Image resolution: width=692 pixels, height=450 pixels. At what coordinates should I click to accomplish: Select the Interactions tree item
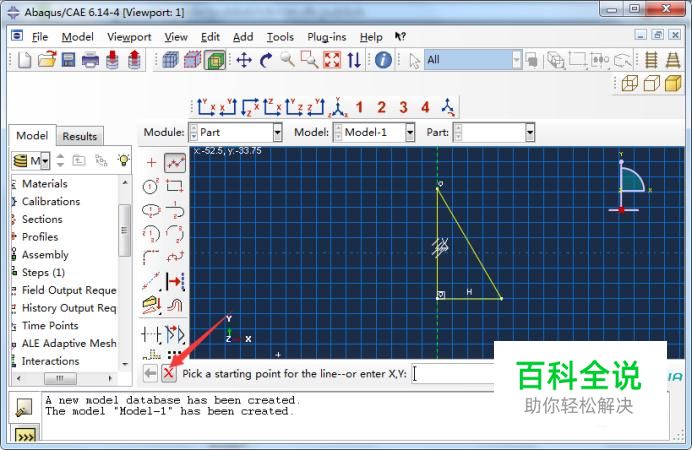click(50, 361)
